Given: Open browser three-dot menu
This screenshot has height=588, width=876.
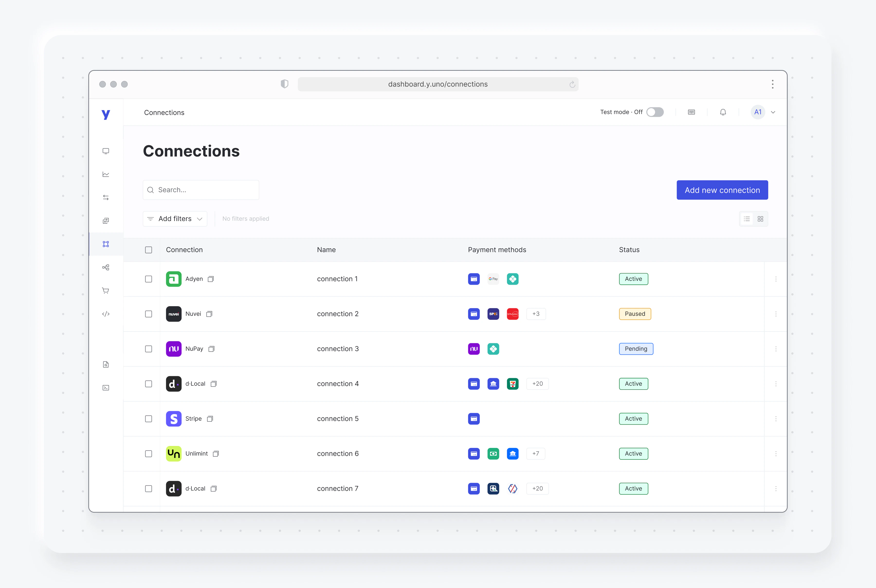Looking at the screenshot, I should click(772, 84).
